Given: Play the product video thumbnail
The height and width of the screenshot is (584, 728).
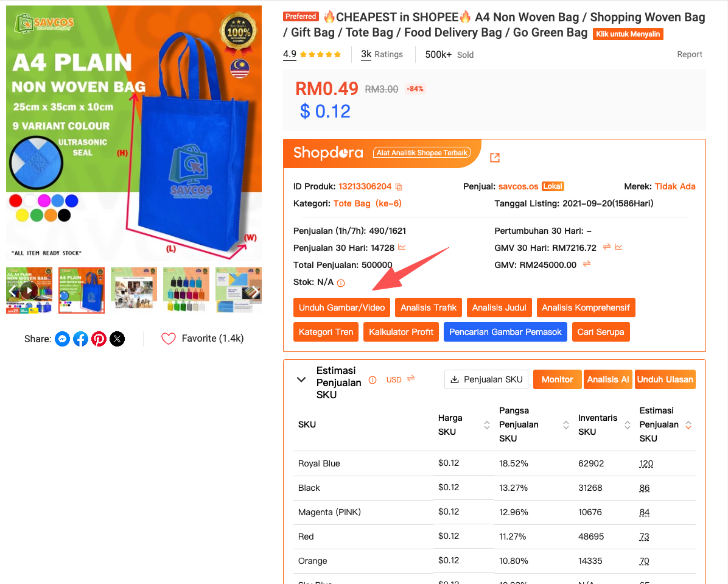Looking at the screenshot, I should click(29, 290).
